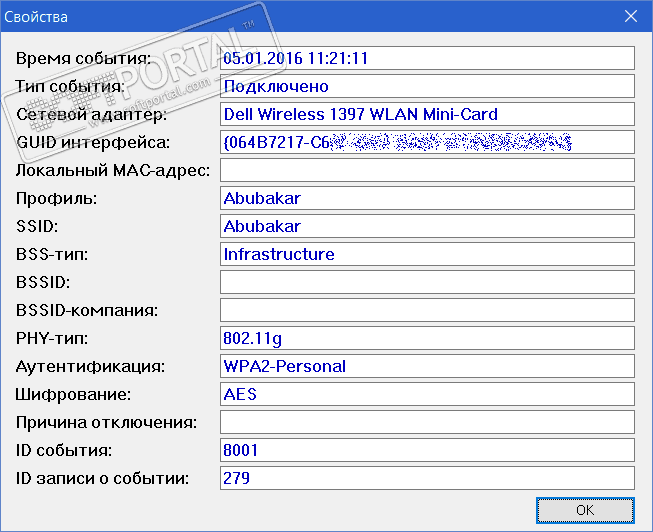Click the Аутентификация field showing WPA2-Personal
Image resolution: width=653 pixels, height=532 pixels.
tap(427, 366)
